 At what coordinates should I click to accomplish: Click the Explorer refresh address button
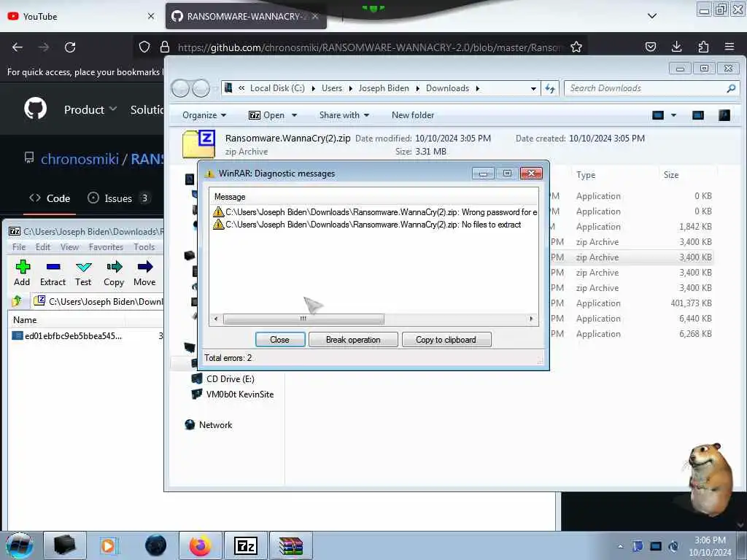pyautogui.click(x=550, y=88)
